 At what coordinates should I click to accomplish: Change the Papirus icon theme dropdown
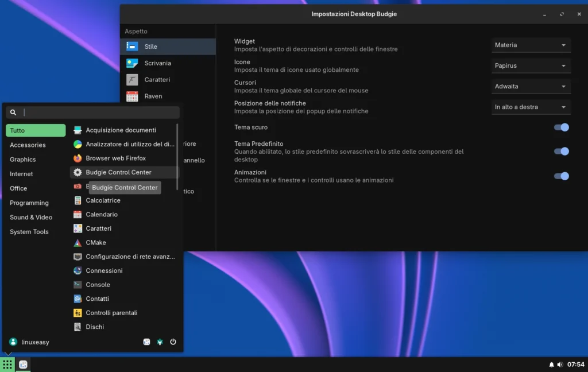click(531, 65)
